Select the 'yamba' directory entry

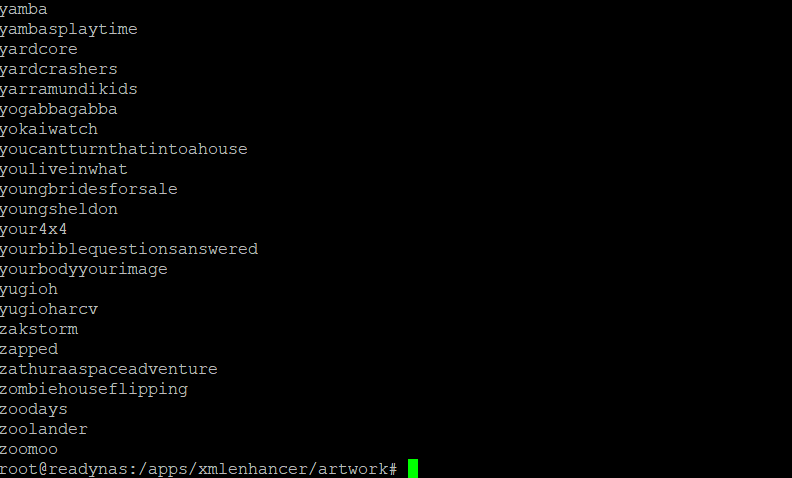[23, 10]
